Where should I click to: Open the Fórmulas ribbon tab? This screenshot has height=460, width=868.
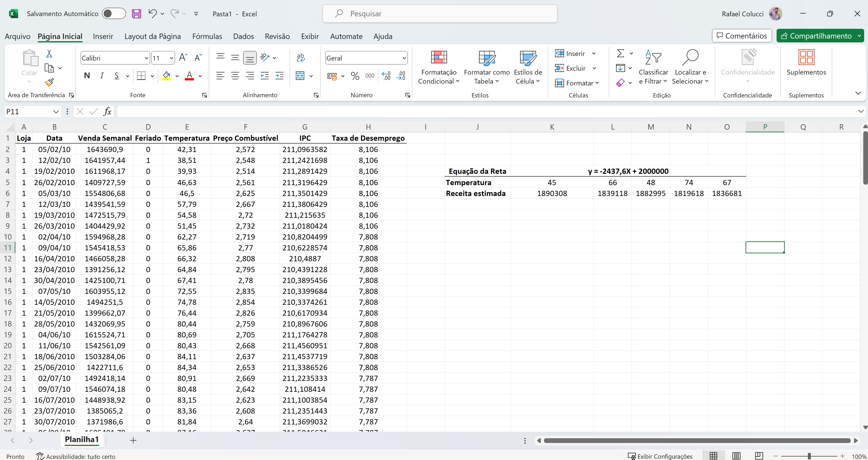coord(207,36)
